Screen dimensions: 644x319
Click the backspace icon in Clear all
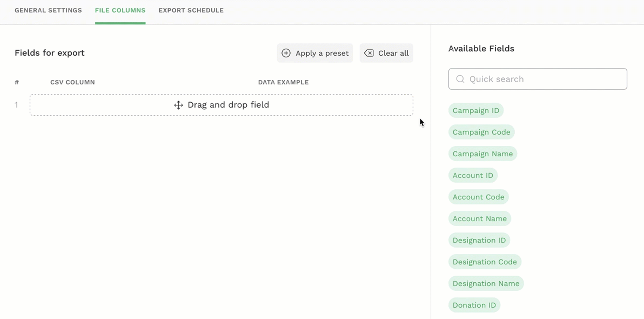click(x=369, y=53)
